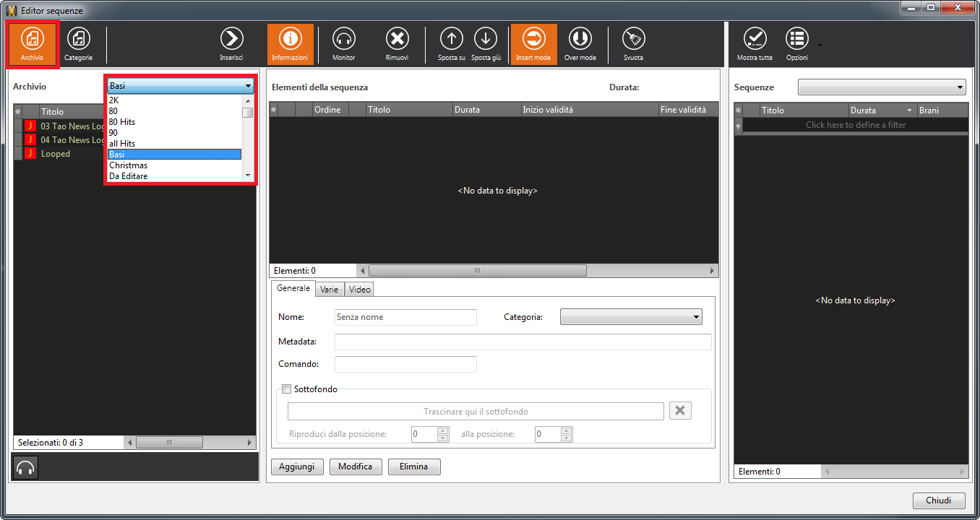The width and height of the screenshot is (980, 520).
Task: Click the Inizio validità column header
Action: tap(588, 110)
